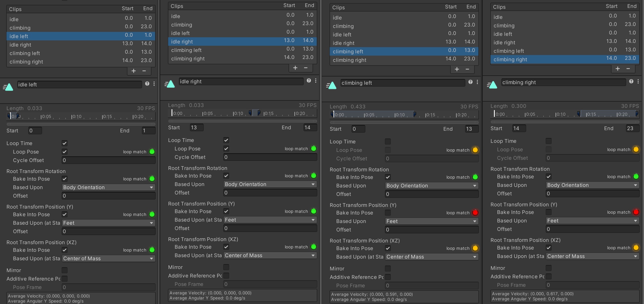
Task: Open help for the climbing left clip settings
Action: click(x=470, y=82)
